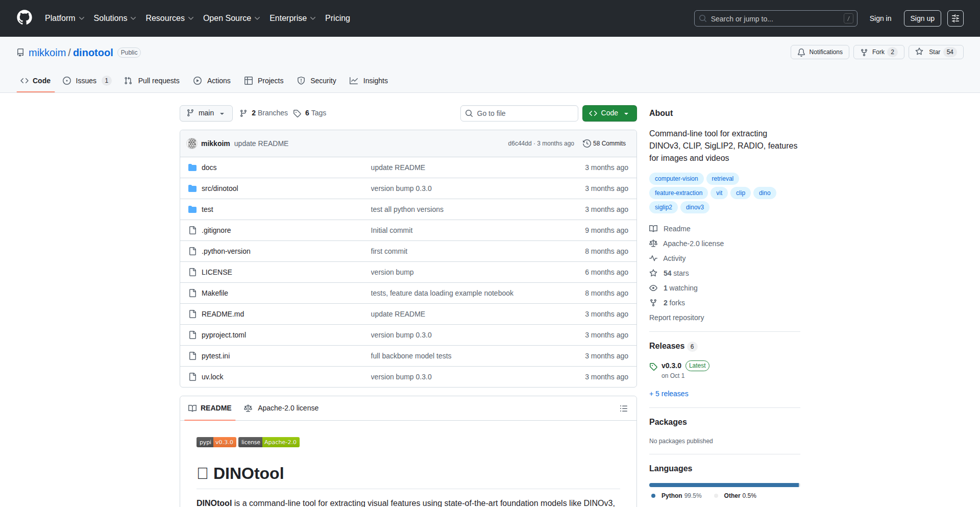Open the README outline list icon

624,408
